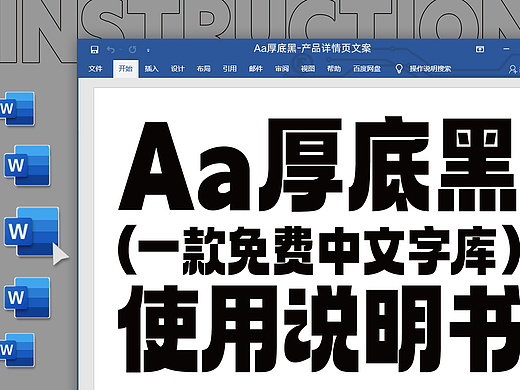Image resolution: width=520 pixels, height=390 pixels.
Task: Open the 设计 ribbon tab
Action: [177, 69]
